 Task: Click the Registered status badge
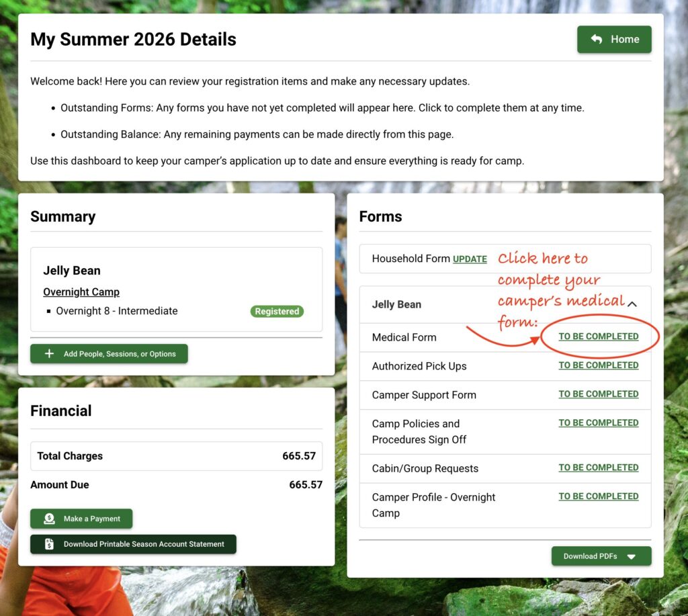pyautogui.click(x=277, y=312)
